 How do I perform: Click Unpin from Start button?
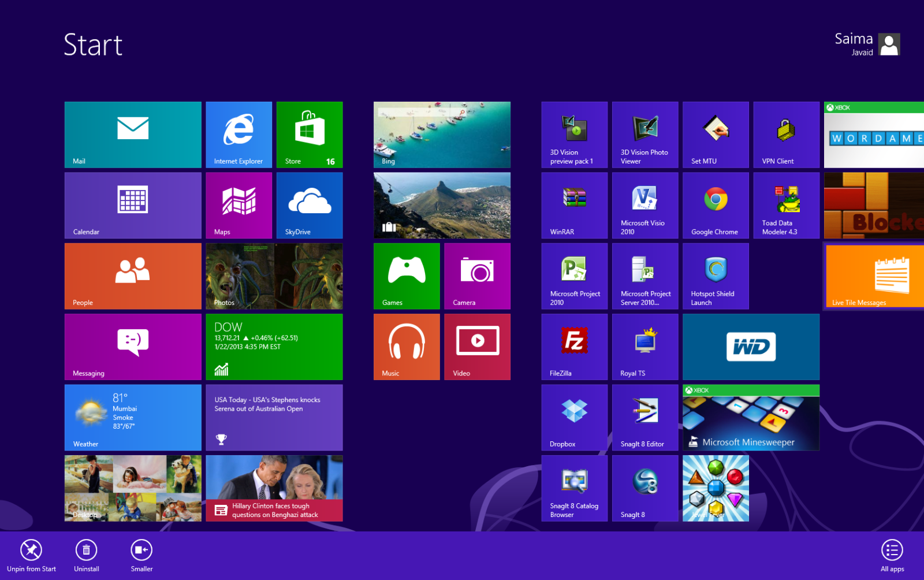tap(31, 556)
